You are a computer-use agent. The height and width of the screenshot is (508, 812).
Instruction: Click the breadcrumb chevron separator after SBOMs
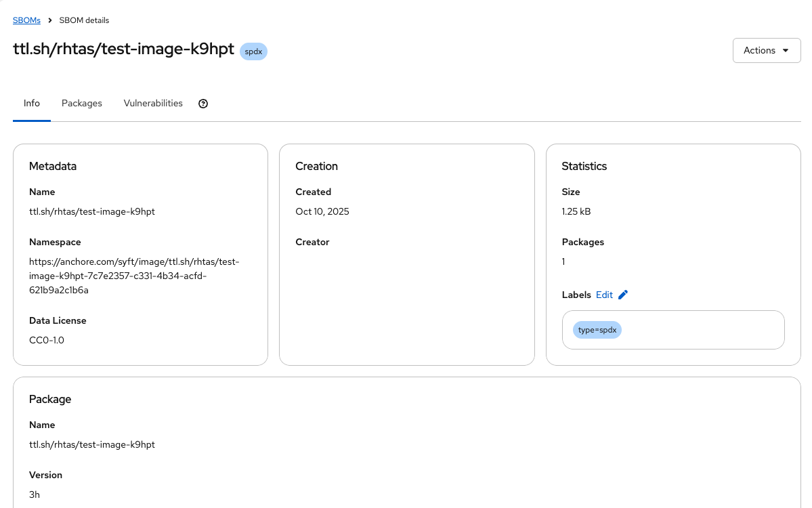50,20
